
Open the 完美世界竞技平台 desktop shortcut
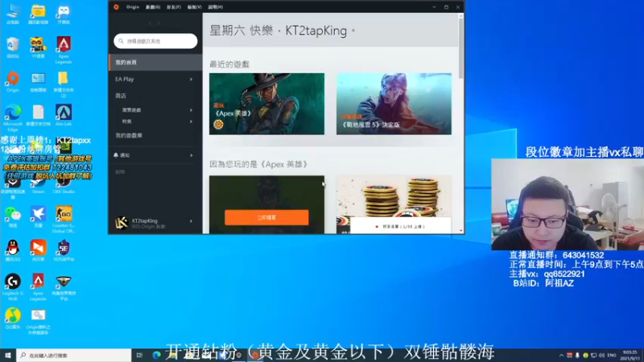tap(64, 287)
